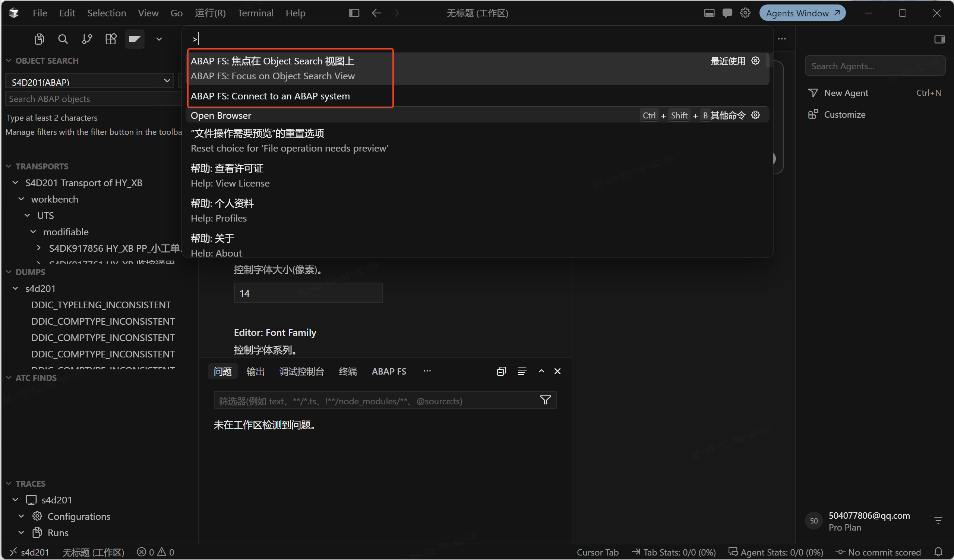The width and height of the screenshot is (954, 560).
Task: Open DDIC_TYPELENG_INCONSISTENT dump entry
Action: (x=101, y=305)
